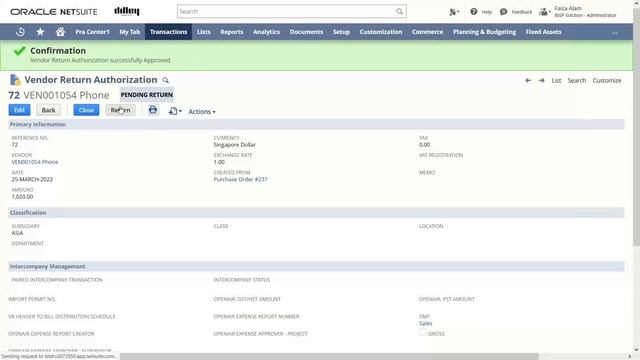Go to the previous record arrow
The image size is (640, 360).
tap(528, 80)
